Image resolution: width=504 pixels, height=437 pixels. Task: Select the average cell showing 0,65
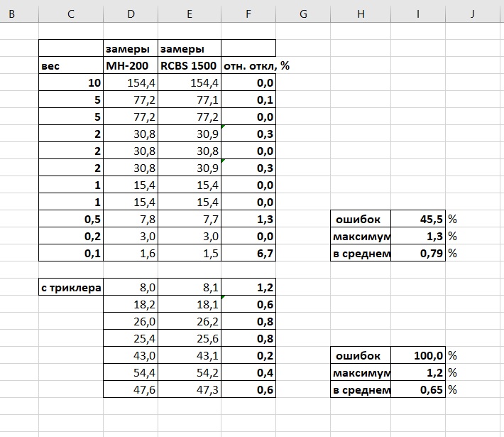419,390
